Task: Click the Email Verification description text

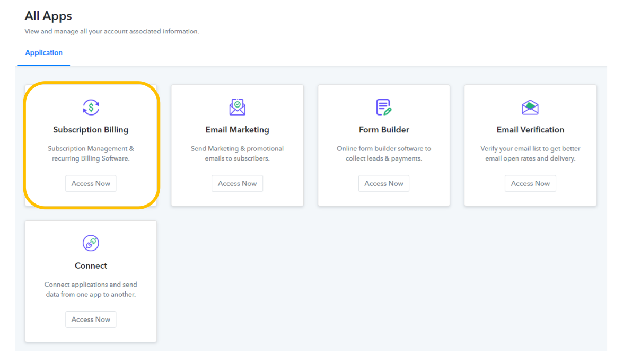Action: pyautogui.click(x=530, y=154)
